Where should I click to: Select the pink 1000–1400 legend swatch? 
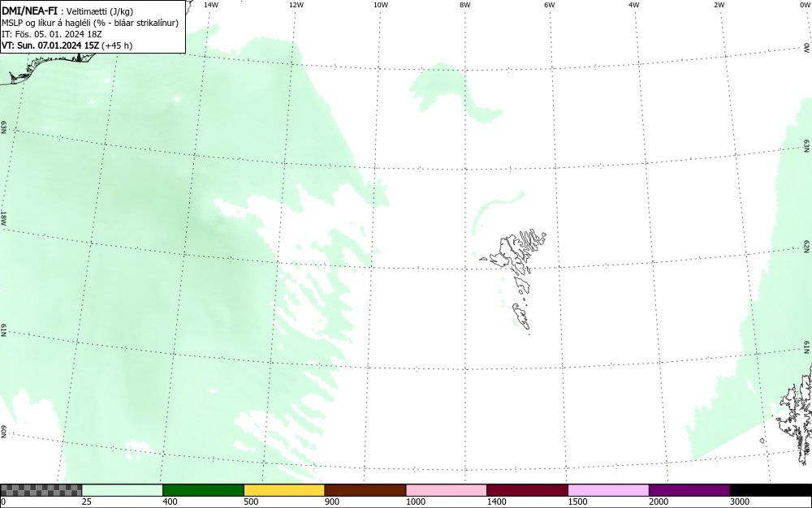(x=447, y=490)
